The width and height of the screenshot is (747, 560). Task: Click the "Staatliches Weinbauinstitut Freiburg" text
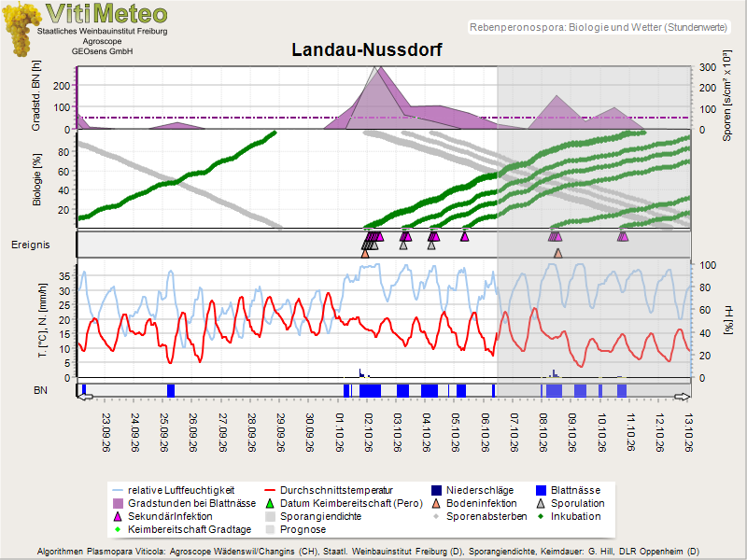point(103,31)
